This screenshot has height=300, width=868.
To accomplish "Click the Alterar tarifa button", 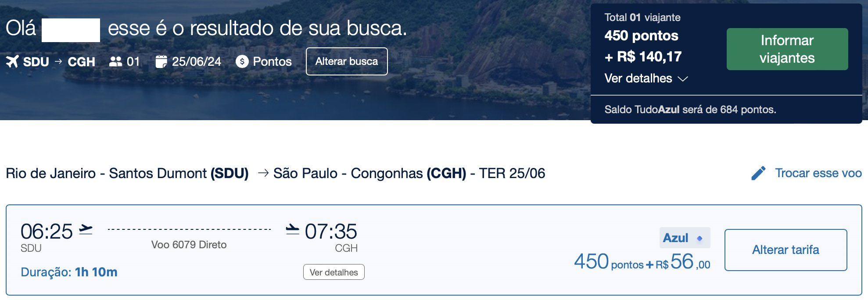I will 786,250.
